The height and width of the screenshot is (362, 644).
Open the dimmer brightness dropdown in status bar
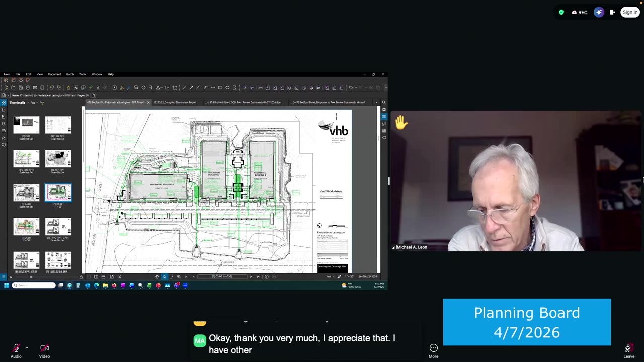[x=334, y=277]
